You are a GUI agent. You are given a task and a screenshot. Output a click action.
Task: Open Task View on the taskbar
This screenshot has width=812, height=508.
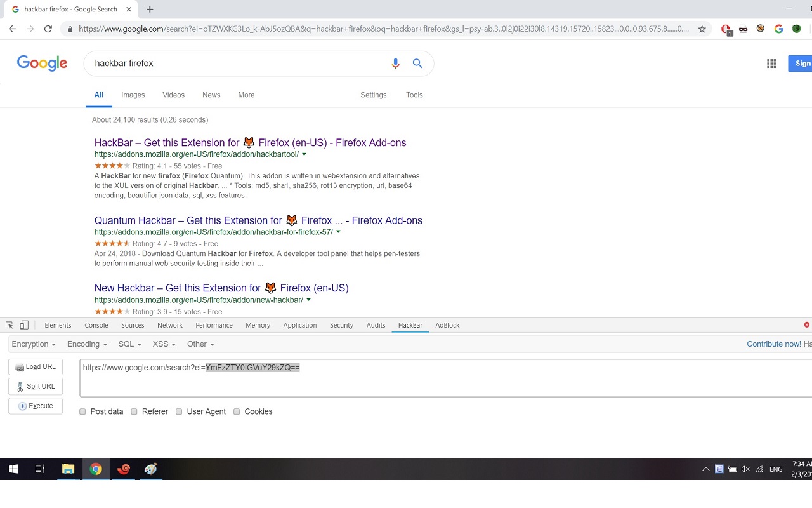pos(39,469)
